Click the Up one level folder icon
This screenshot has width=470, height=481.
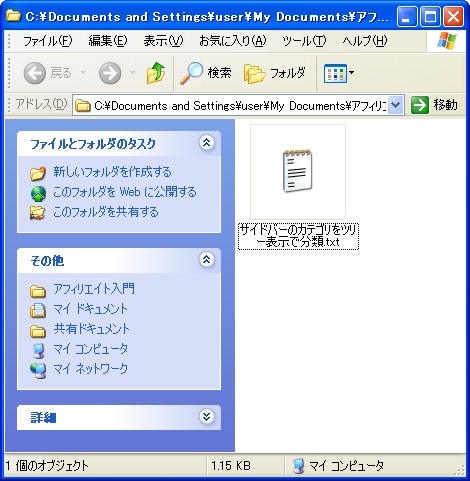click(156, 72)
